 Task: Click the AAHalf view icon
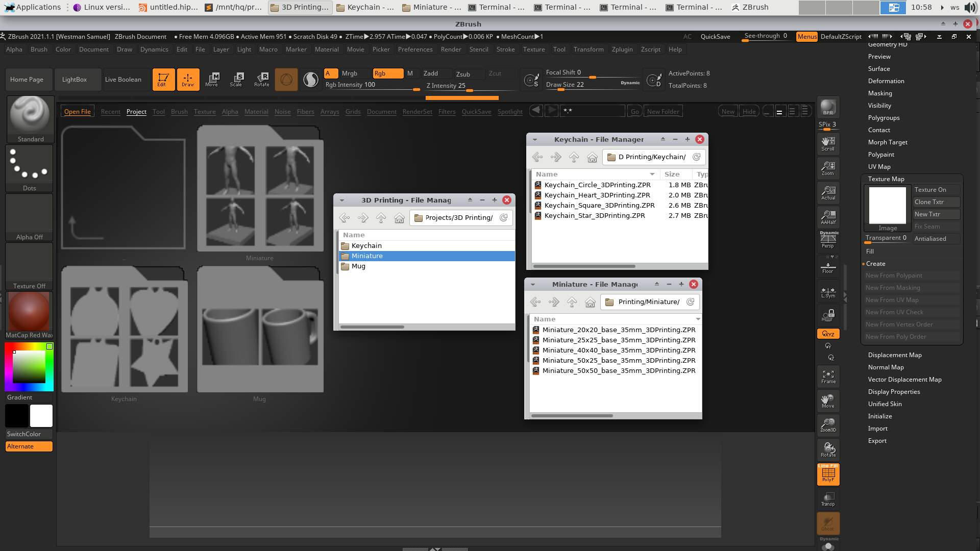pos(828,217)
